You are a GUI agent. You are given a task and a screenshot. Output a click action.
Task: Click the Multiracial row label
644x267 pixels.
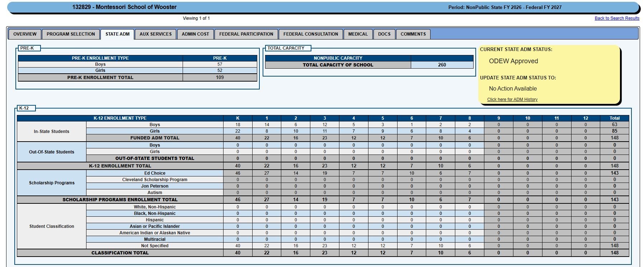point(155,239)
